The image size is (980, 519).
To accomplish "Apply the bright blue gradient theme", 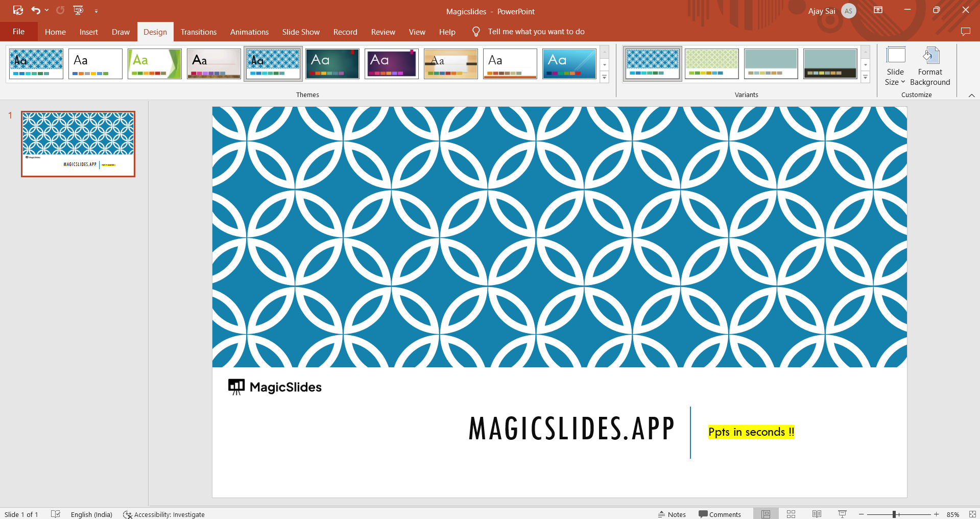I will pyautogui.click(x=569, y=64).
